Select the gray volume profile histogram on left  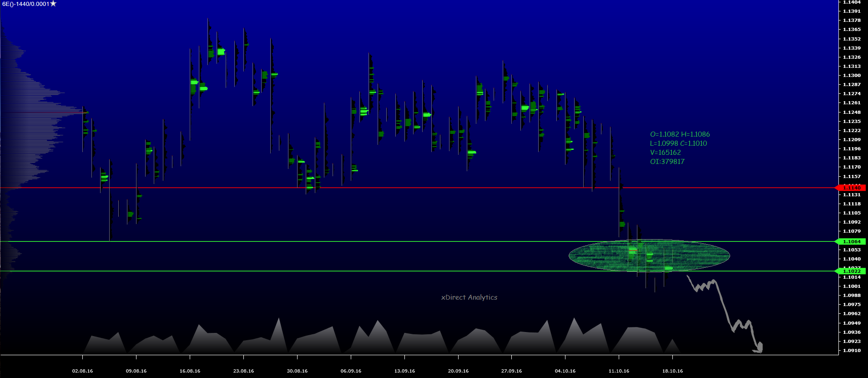(x=27, y=114)
